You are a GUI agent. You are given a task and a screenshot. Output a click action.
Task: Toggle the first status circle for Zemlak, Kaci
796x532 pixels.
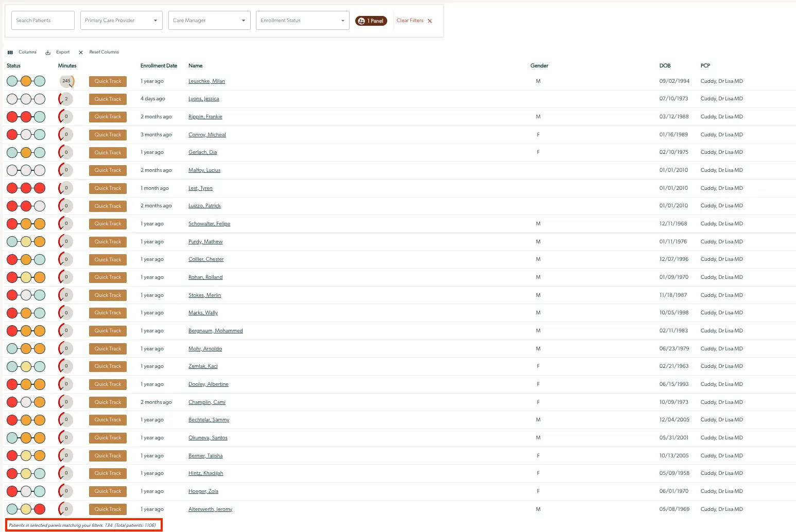12,366
